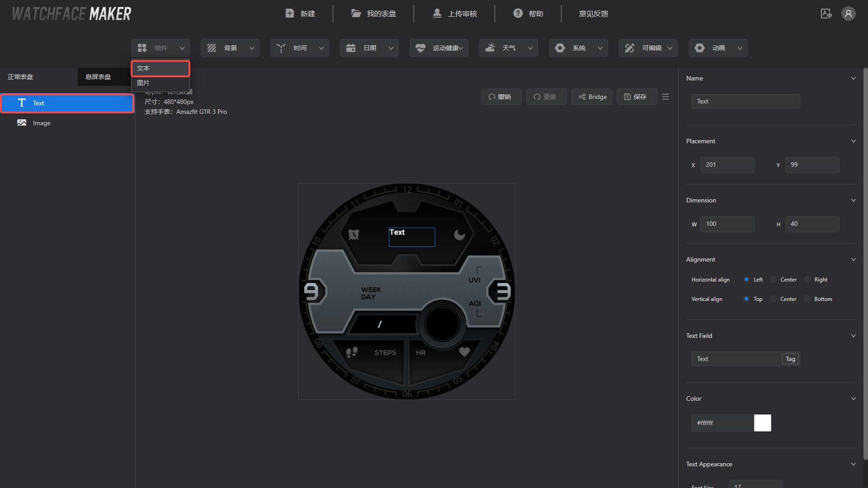868x488 pixels.
Task: Switch to the 息屏表盘 tab
Action: (x=98, y=77)
